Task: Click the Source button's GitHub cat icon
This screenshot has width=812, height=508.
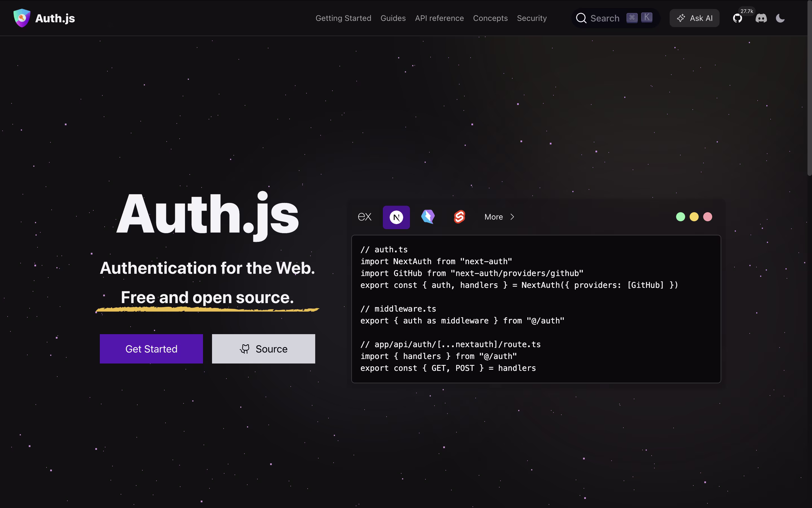Action: coord(245,349)
